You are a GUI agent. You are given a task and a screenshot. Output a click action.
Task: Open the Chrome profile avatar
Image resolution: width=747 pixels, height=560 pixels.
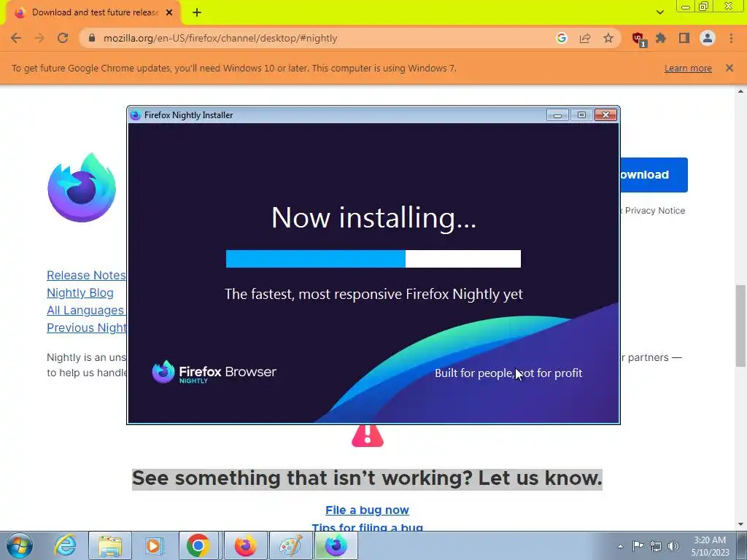click(708, 38)
